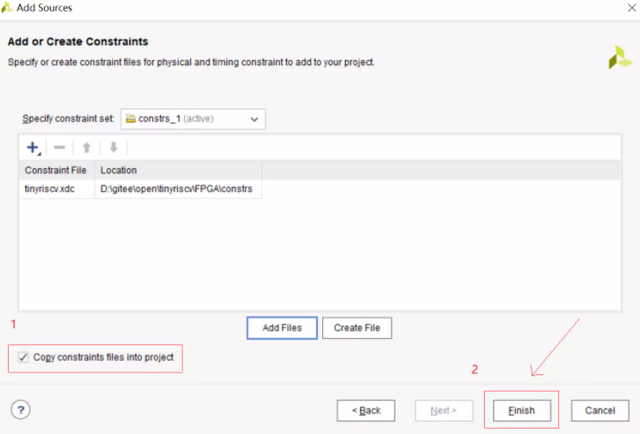Image resolution: width=640 pixels, height=434 pixels.
Task: Click the constraint set dropdown arrow
Action: click(x=255, y=120)
